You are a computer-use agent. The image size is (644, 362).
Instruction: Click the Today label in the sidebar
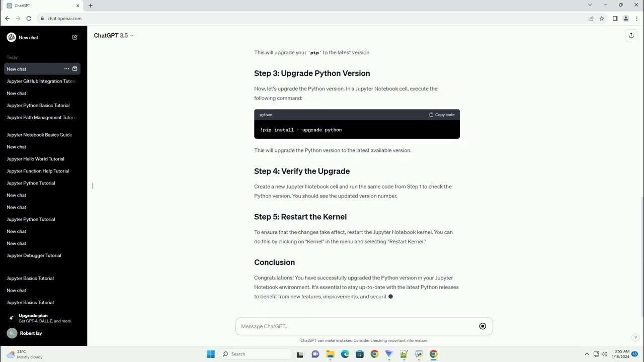tap(12, 57)
